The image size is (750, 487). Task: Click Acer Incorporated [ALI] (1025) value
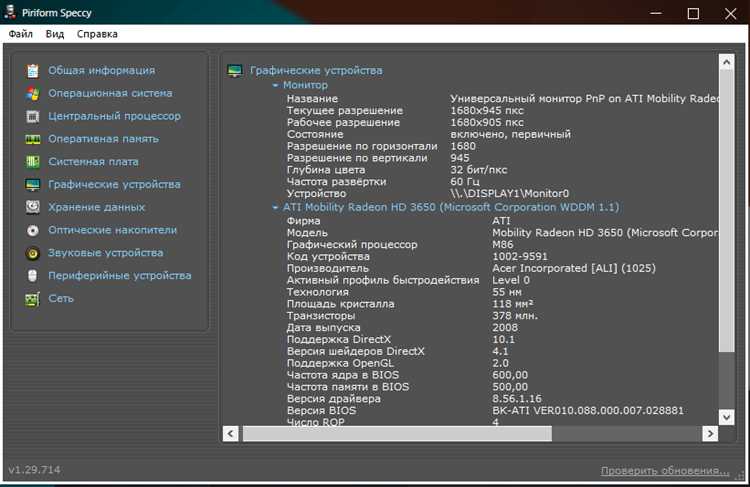[574, 268]
